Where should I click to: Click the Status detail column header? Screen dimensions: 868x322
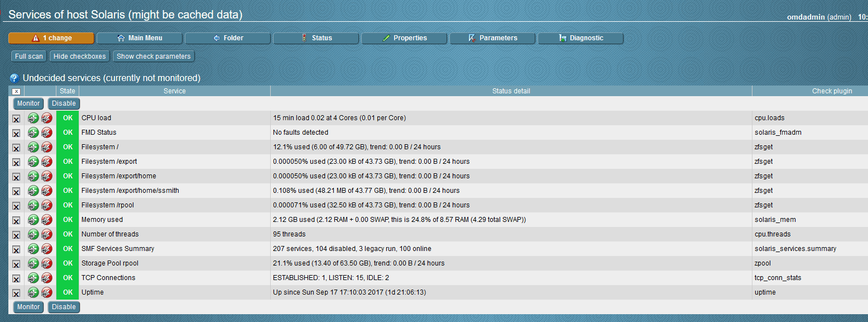pyautogui.click(x=511, y=91)
